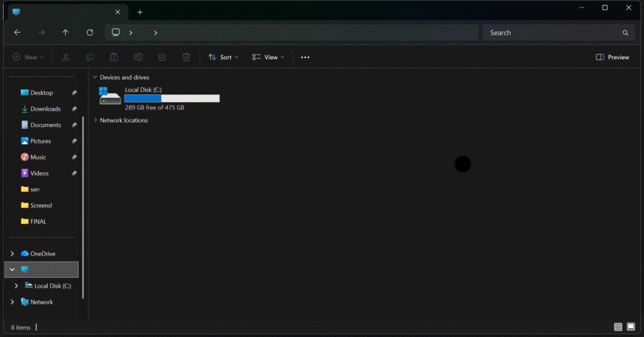The image size is (644, 337).
Task: Click the 'Local Disk (C:)' drive label
Action: point(143,89)
